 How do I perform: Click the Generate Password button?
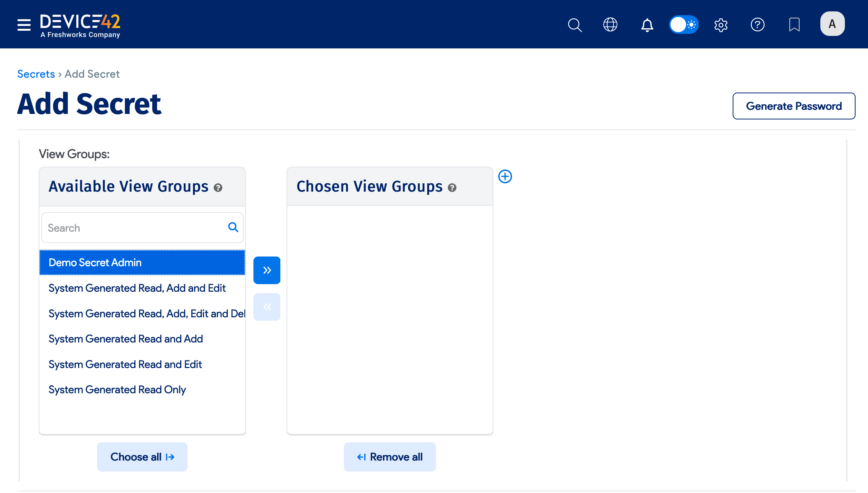click(793, 106)
